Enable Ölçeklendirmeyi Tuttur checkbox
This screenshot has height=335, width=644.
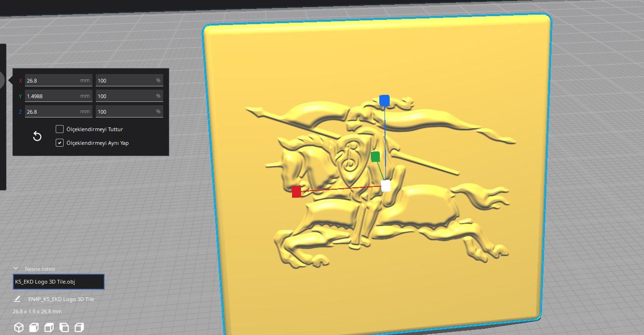[x=60, y=129]
